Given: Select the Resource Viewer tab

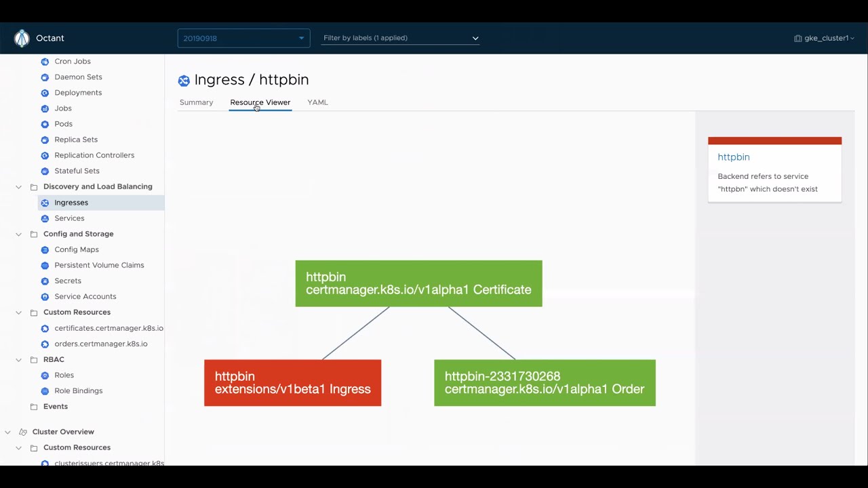Looking at the screenshot, I should click(x=260, y=102).
